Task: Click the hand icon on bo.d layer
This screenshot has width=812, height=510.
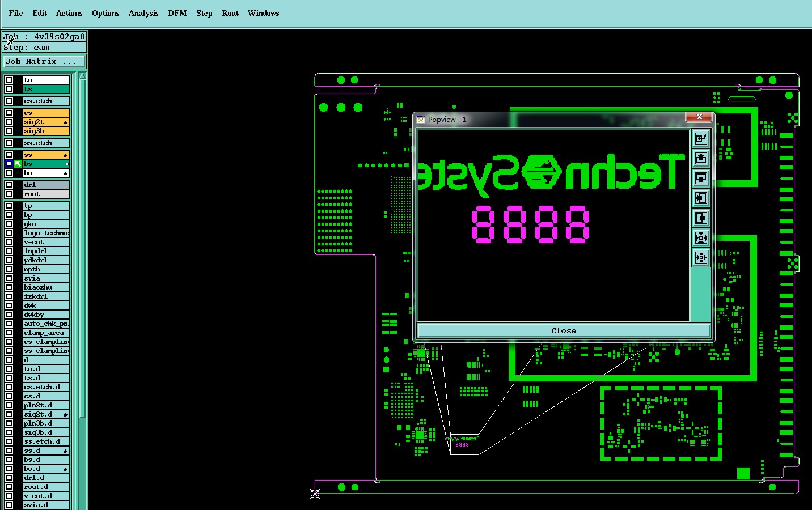Action: point(66,469)
